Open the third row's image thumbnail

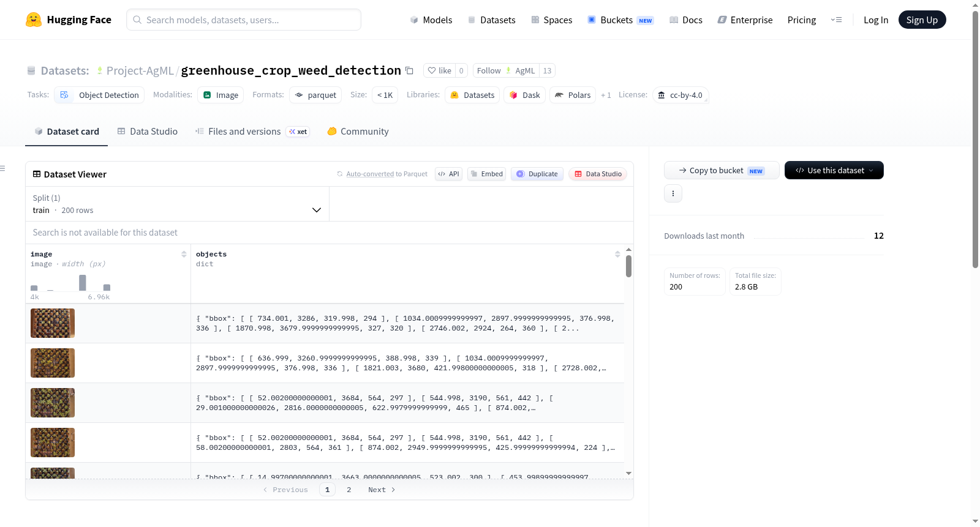point(53,403)
